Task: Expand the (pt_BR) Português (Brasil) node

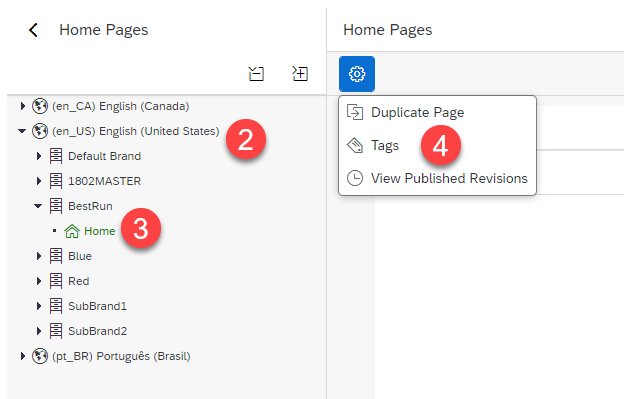Action: pos(23,356)
